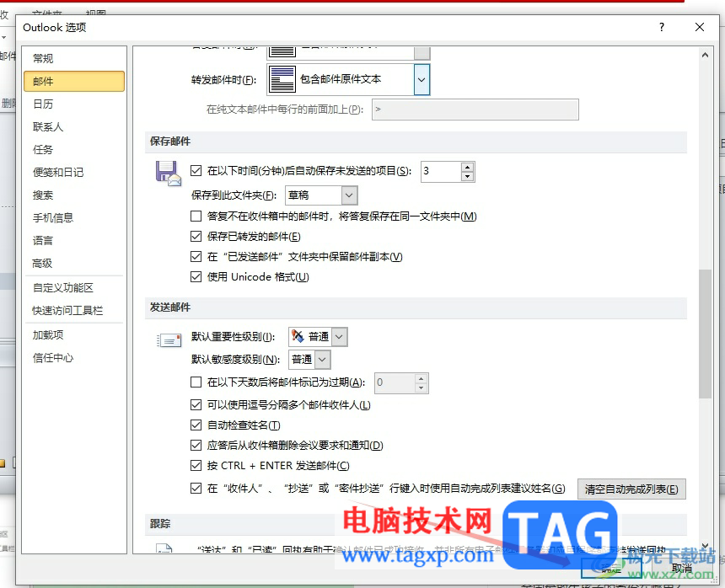Image resolution: width=725 pixels, height=588 pixels.
Task: Click the send-mail envelope icon
Action: [169, 340]
